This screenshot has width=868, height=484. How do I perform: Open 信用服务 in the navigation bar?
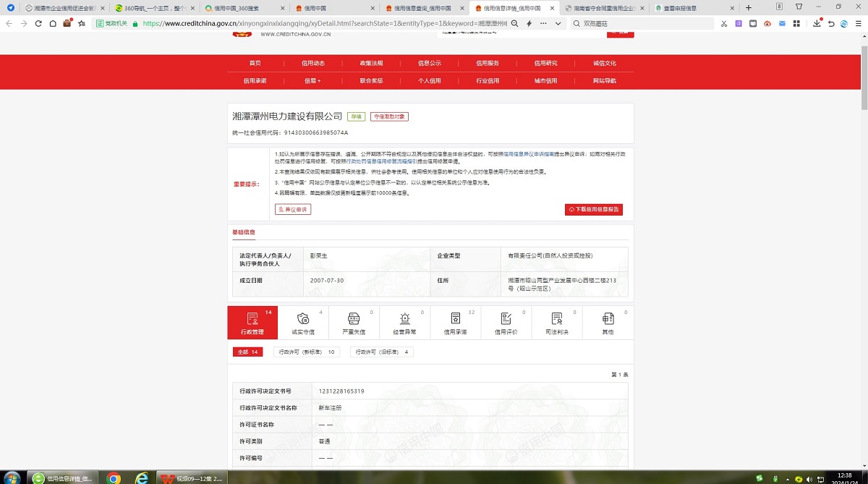point(488,63)
